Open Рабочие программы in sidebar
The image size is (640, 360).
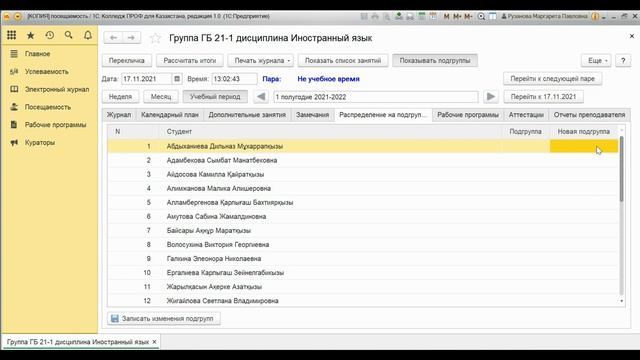55,125
